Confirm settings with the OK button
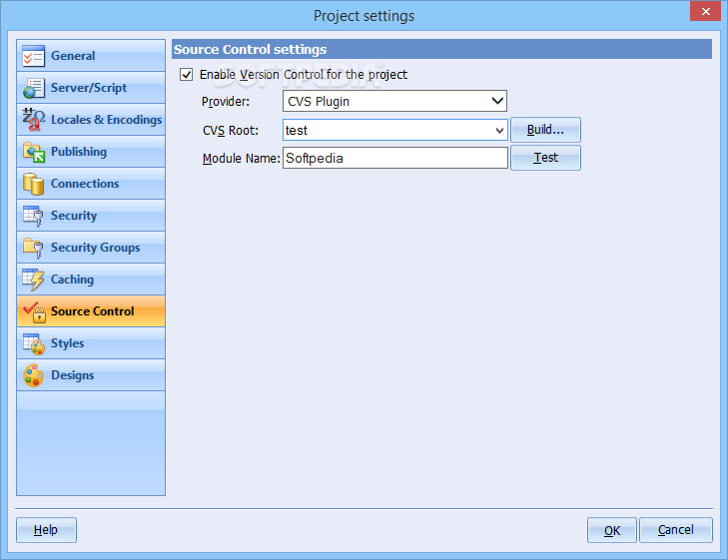 point(612,530)
